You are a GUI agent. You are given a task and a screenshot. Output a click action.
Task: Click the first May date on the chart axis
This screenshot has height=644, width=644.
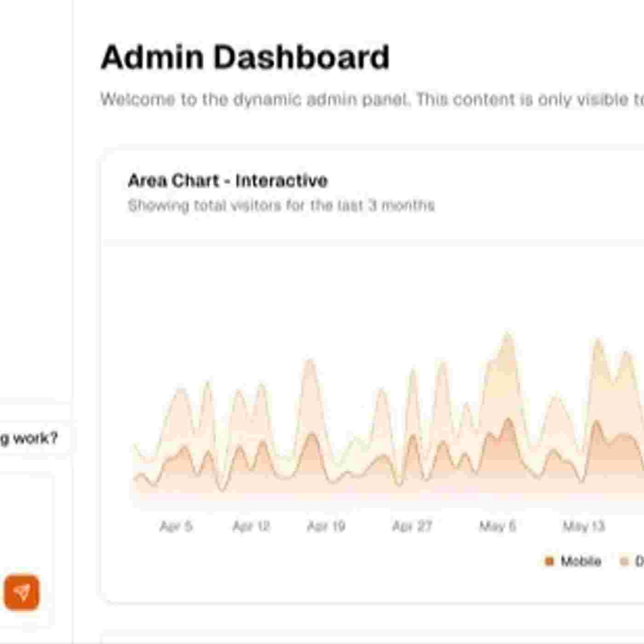pos(497,526)
